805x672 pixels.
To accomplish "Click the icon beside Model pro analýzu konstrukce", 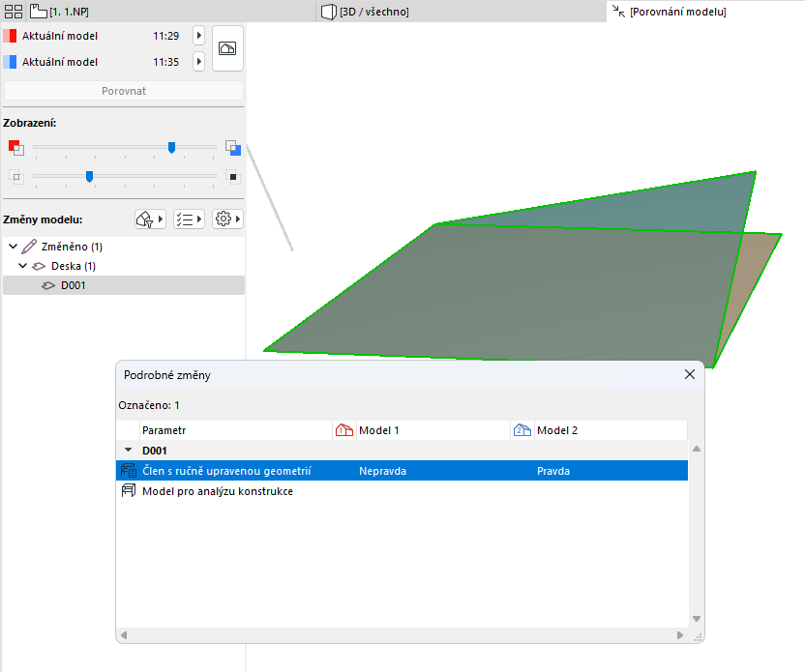I will point(129,491).
